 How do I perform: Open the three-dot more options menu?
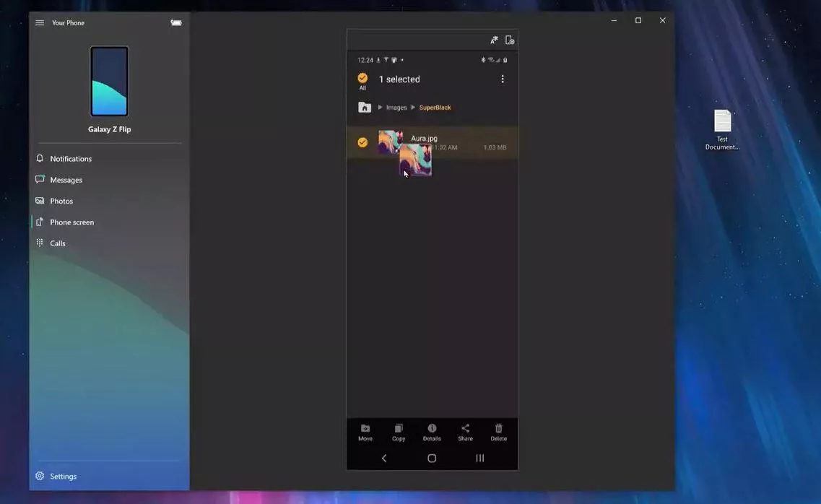coord(503,79)
